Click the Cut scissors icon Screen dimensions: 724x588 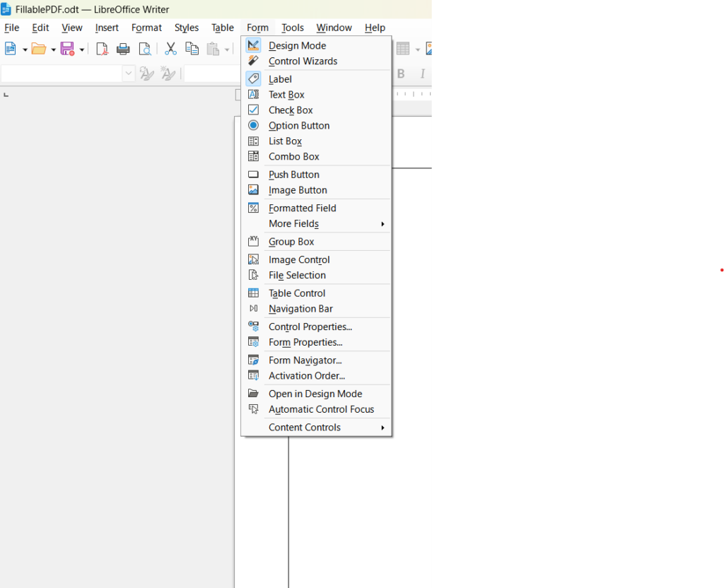point(171,49)
